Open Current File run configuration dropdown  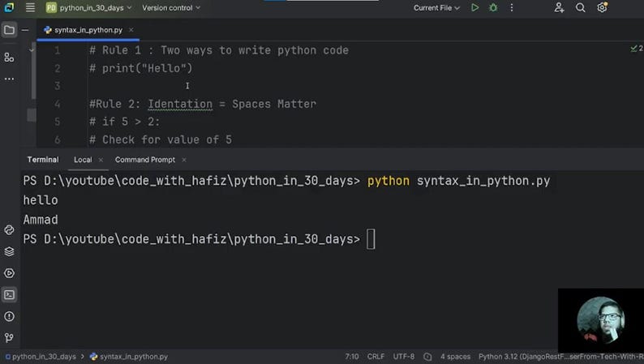click(436, 8)
